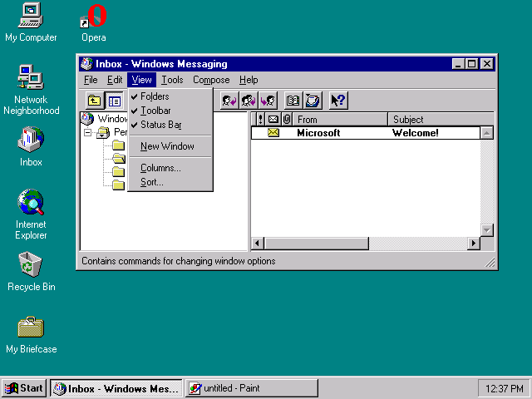
Task: Select the Personal Folders tree icon
Action: 103,132
